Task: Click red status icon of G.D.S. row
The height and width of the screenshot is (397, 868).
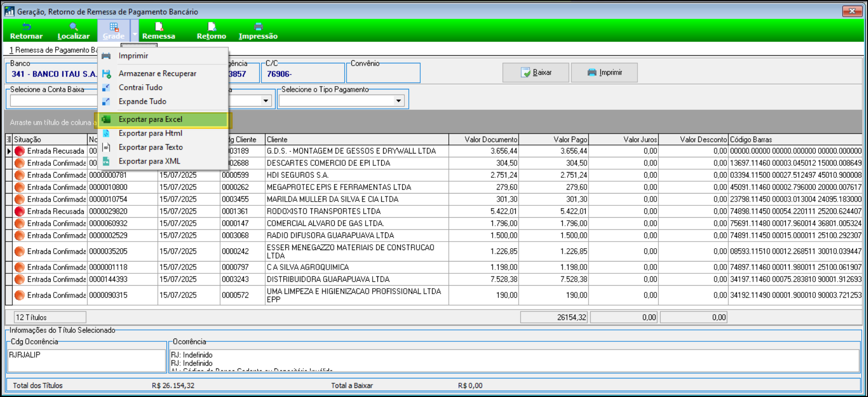Action: [19, 151]
